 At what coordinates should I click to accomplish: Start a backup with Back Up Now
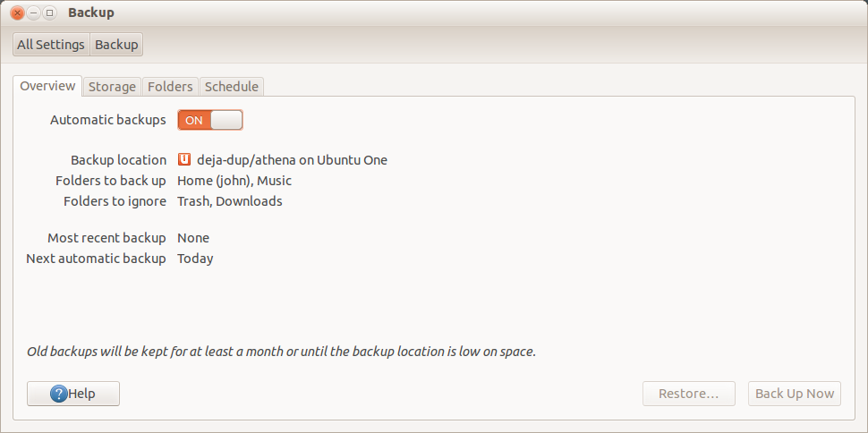click(x=794, y=394)
